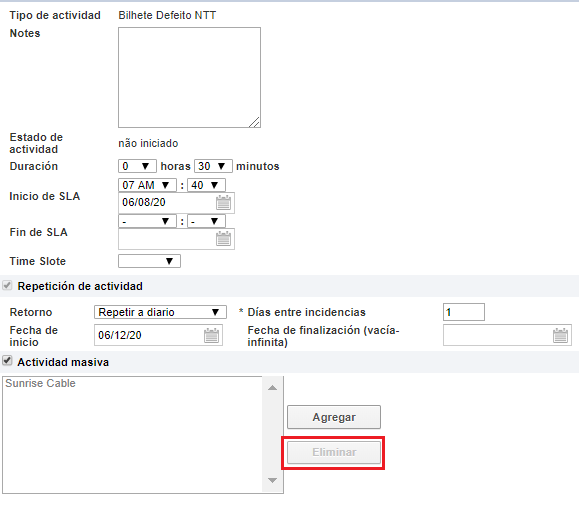Screen dimensions: 579x506
Task: Select Sunrise Cable in the list
Action: coord(40,383)
